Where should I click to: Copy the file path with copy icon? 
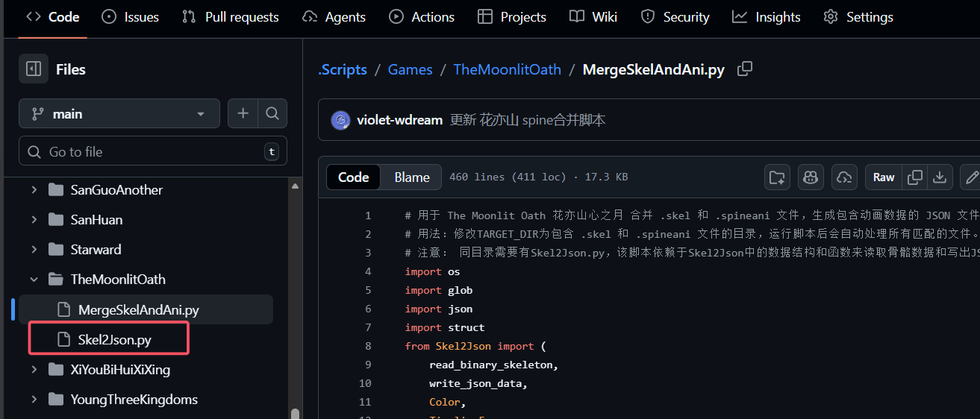coord(744,69)
